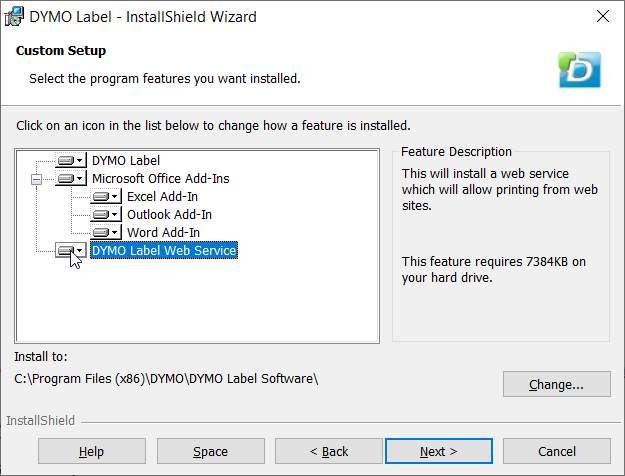
Task: Change the install folder with Change...
Action: click(x=557, y=384)
